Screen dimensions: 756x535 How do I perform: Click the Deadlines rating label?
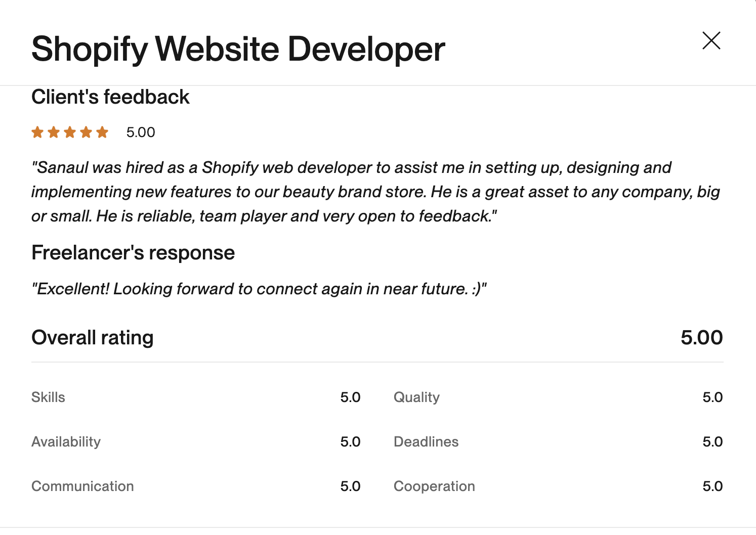(426, 441)
